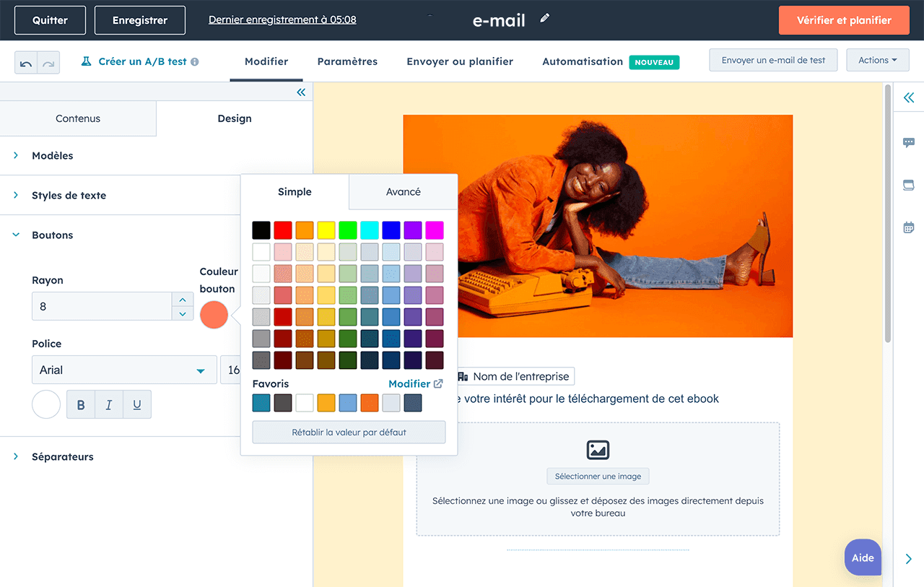Screen dimensions: 924x587
Task: Expand the Styles de texte section
Action: click(69, 195)
